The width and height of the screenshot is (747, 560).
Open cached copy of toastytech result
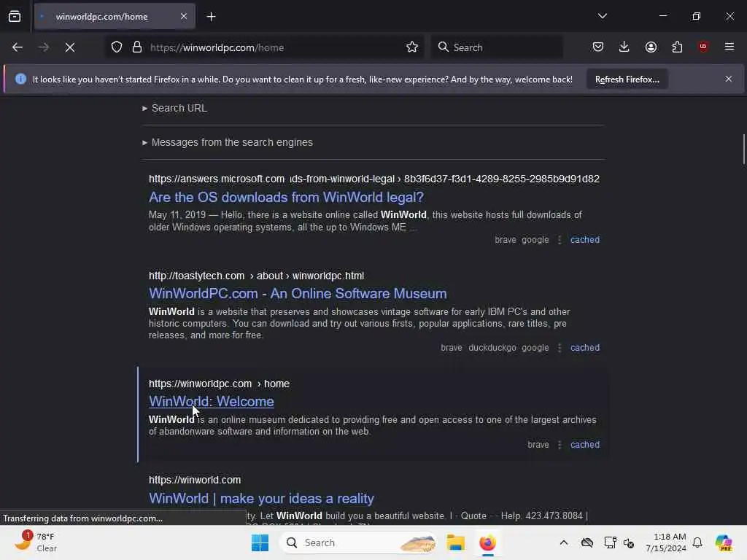point(585,348)
